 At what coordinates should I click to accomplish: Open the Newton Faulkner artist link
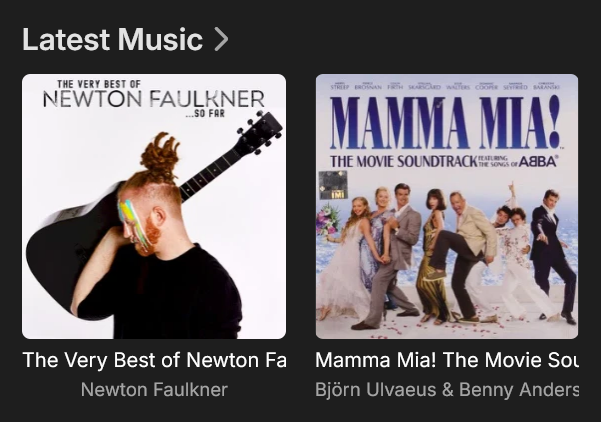(x=154, y=390)
